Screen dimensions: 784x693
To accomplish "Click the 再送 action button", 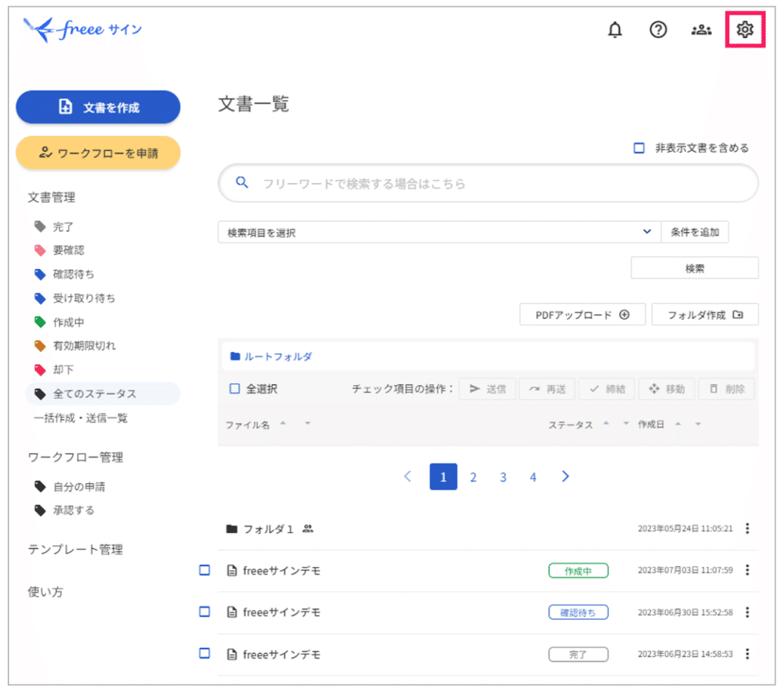I will [547, 389].
